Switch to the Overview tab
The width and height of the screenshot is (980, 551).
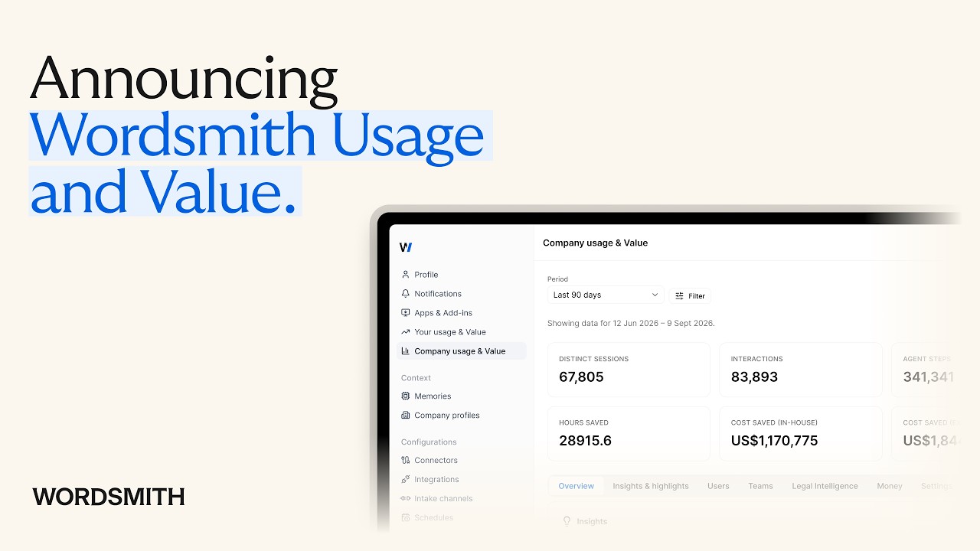tap(577, 486)
